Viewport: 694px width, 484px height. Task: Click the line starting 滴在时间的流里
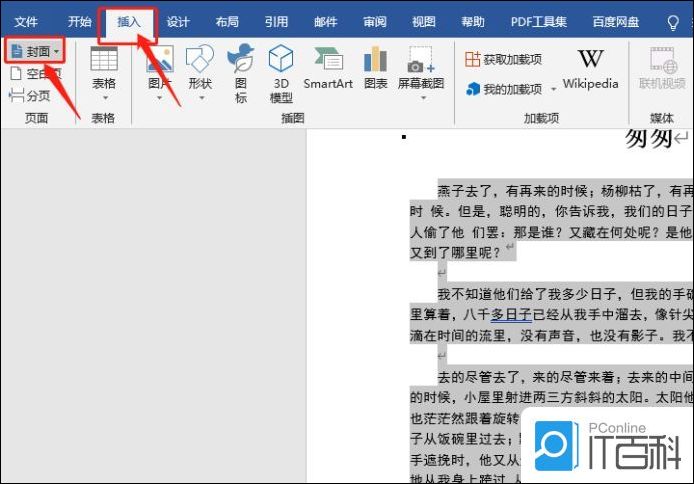pos(551,335)
